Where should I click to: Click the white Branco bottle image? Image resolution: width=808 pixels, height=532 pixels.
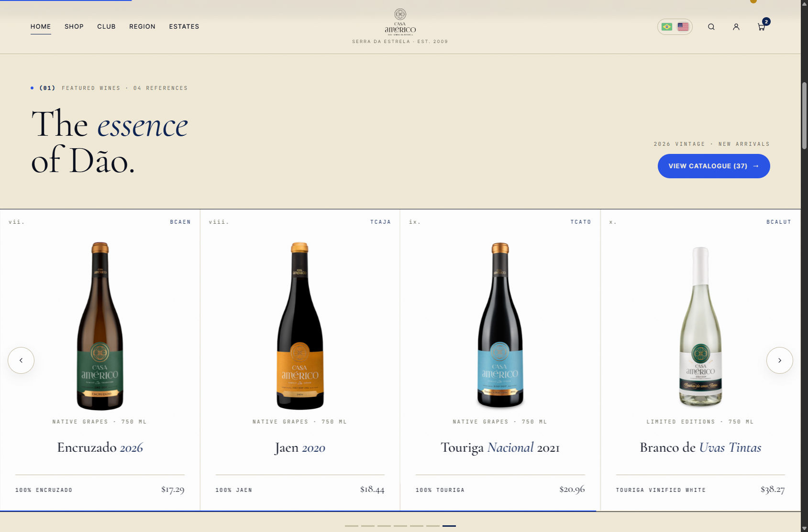pyautogui.click(x=700, y=327)
